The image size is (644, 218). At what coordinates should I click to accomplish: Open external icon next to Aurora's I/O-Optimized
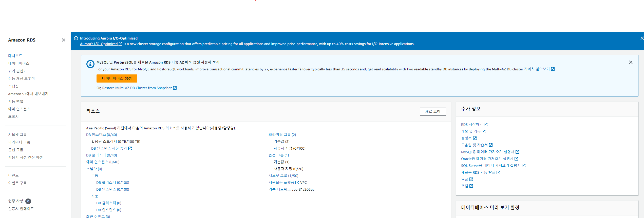(x=121, y=44)
